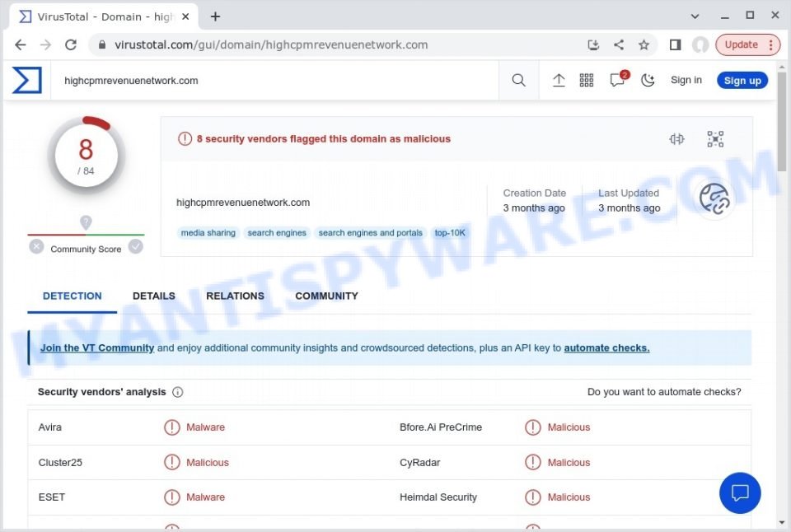Viewport: 791px width, 532px height.
Task: Open the blue chat bubble button
Action: coord(740,492)
